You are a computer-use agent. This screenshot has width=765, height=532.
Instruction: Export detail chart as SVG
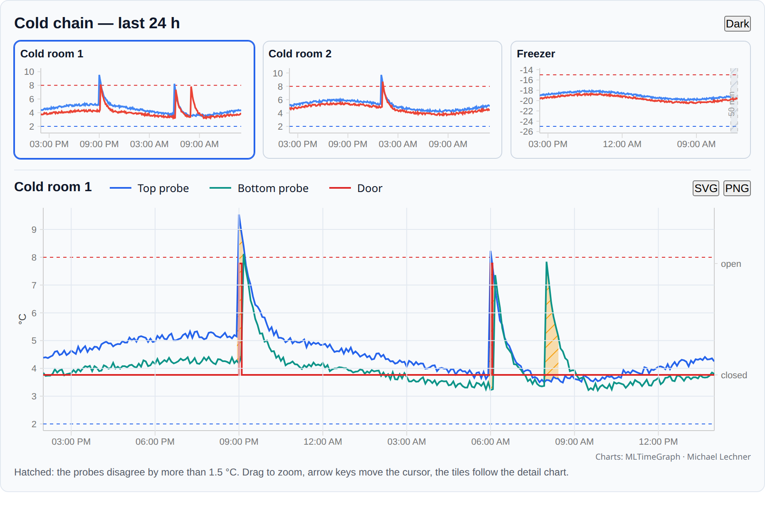(706, 188)
